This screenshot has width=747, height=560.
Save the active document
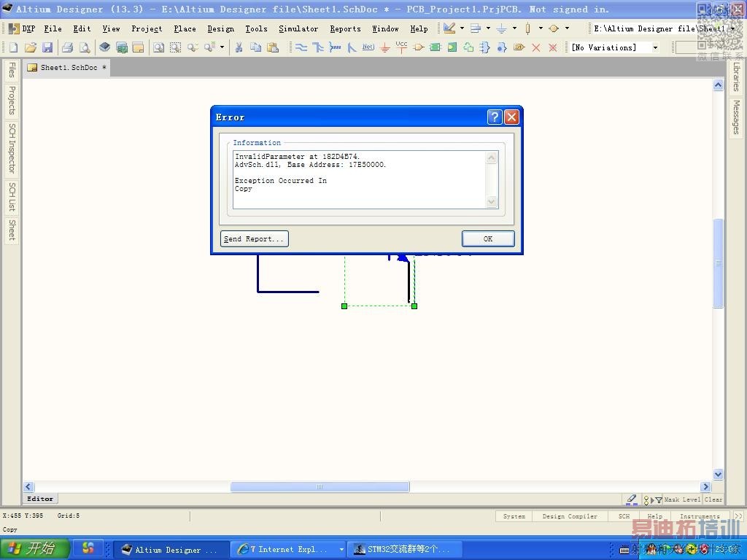(47, 47)
